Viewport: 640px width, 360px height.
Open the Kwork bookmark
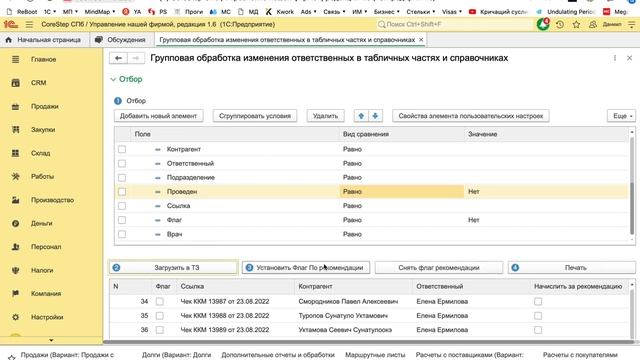(280, 12)
